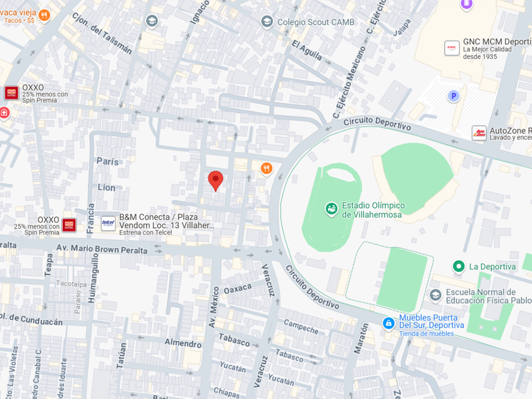Open the Muebles Puerta Del Sur shopping icon

click(x=388, y=324)
